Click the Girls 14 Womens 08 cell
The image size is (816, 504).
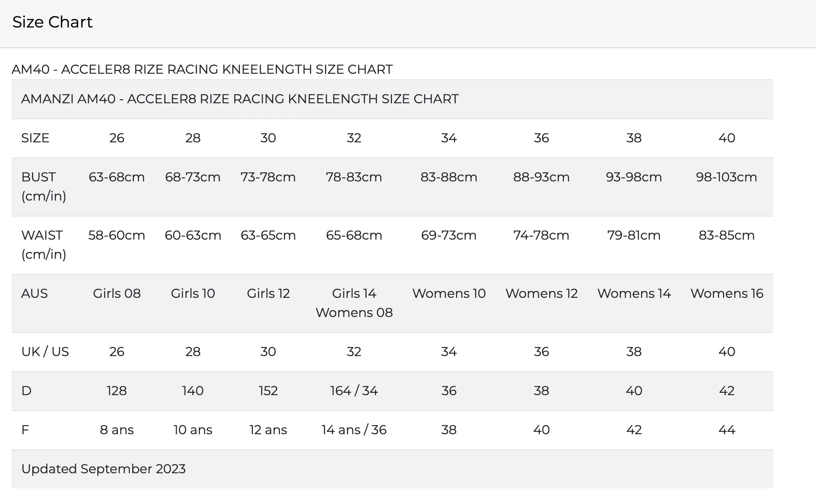click(354, 303)
